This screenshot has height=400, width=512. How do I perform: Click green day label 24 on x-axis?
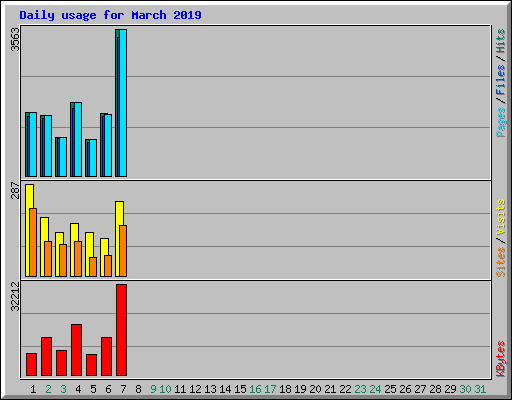375,389
